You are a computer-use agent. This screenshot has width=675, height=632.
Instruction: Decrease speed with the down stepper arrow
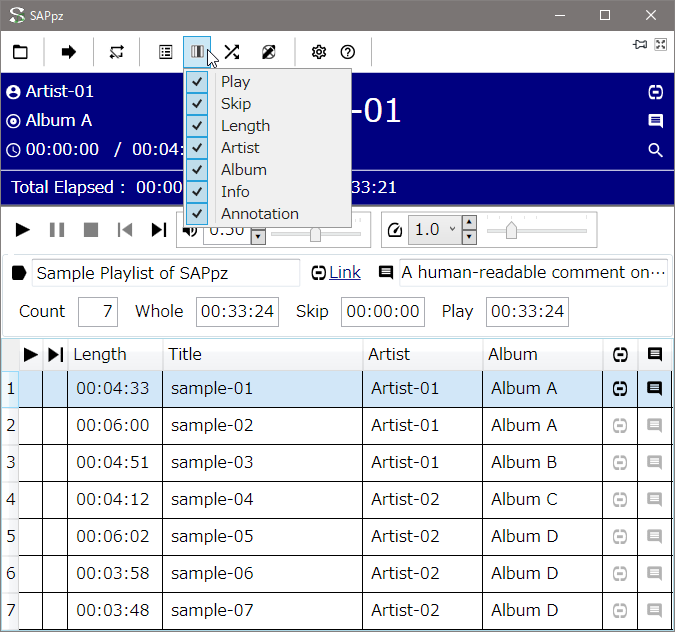(469, 236)
